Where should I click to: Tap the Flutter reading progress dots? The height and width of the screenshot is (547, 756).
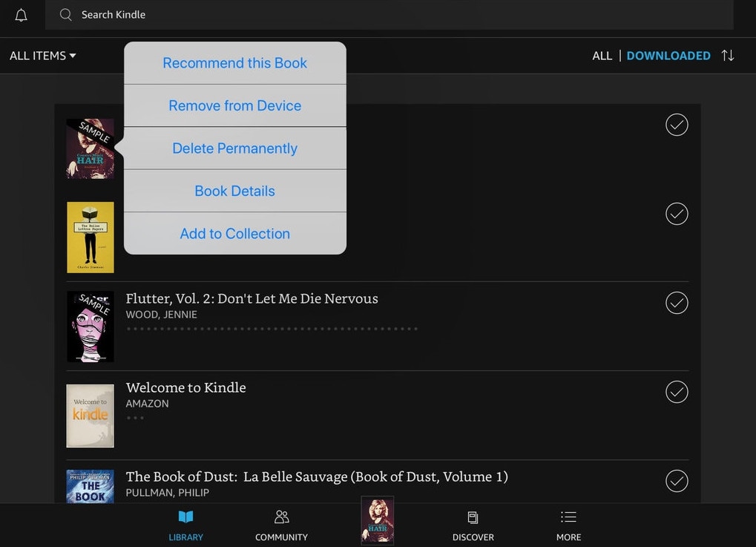pyautogui.click(x=272, y=329)
